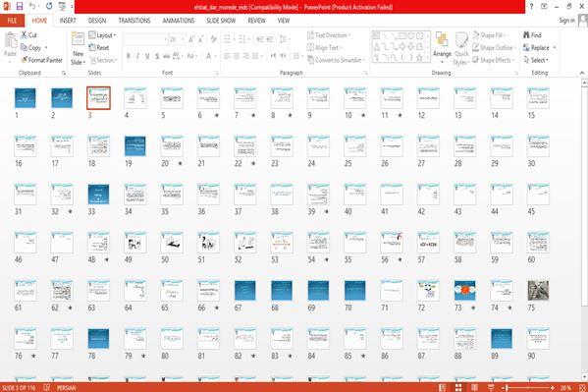
Task: Click the Copy button
Action: [31, 48]
